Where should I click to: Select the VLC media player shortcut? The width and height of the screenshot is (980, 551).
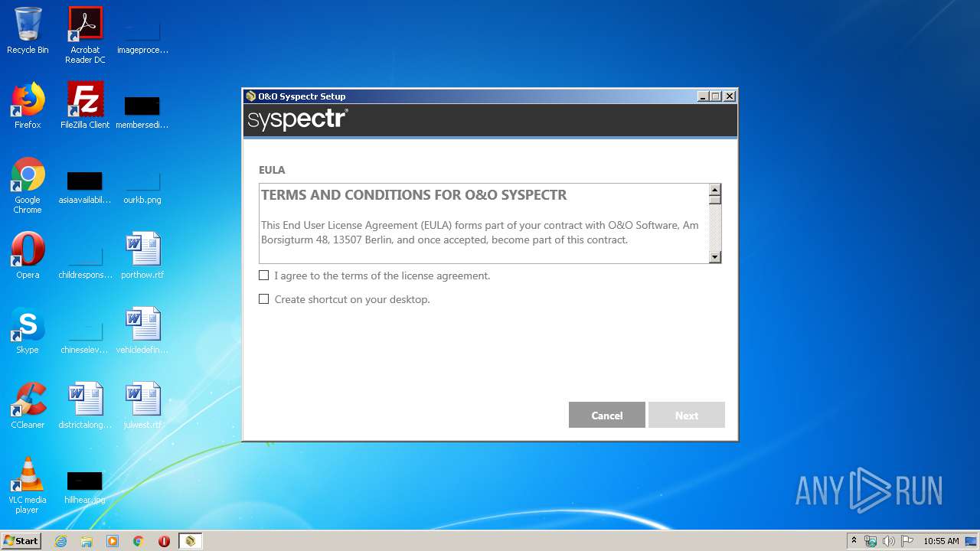click(28, 485)
